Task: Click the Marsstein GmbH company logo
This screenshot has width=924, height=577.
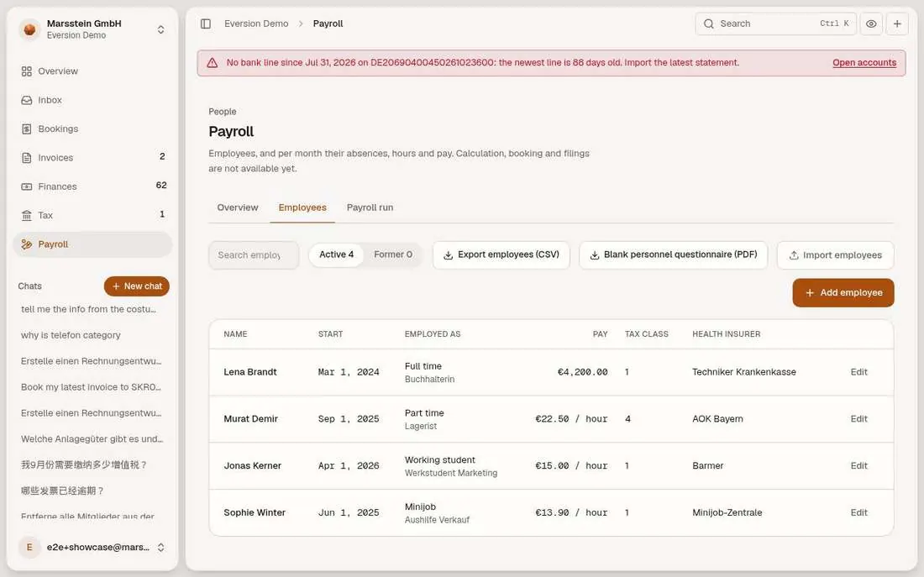Action: [29, 29]
